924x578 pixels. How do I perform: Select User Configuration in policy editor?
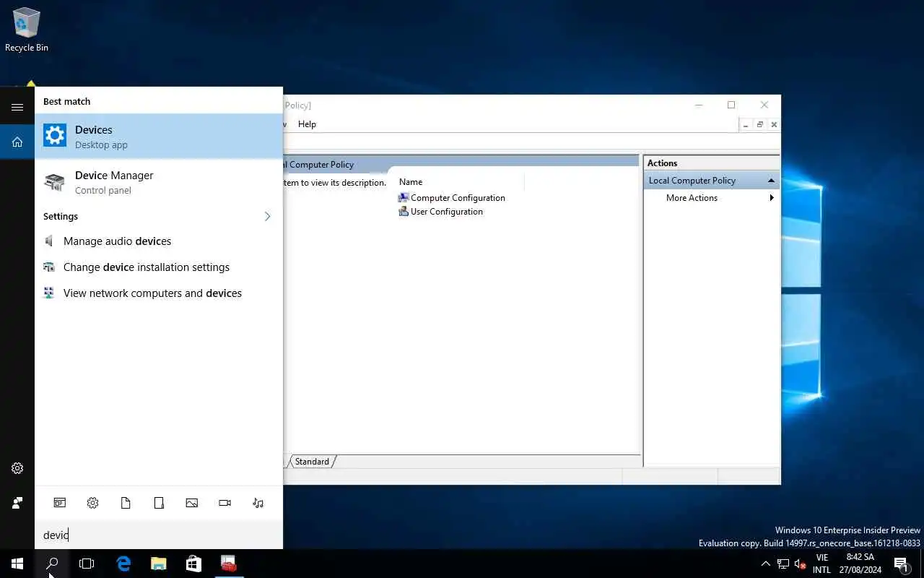(441, 212)
